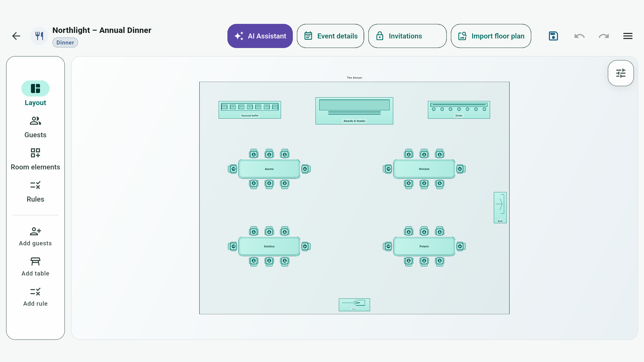
Task: Select the Solstice table
Action: click(x=269, y=246)
